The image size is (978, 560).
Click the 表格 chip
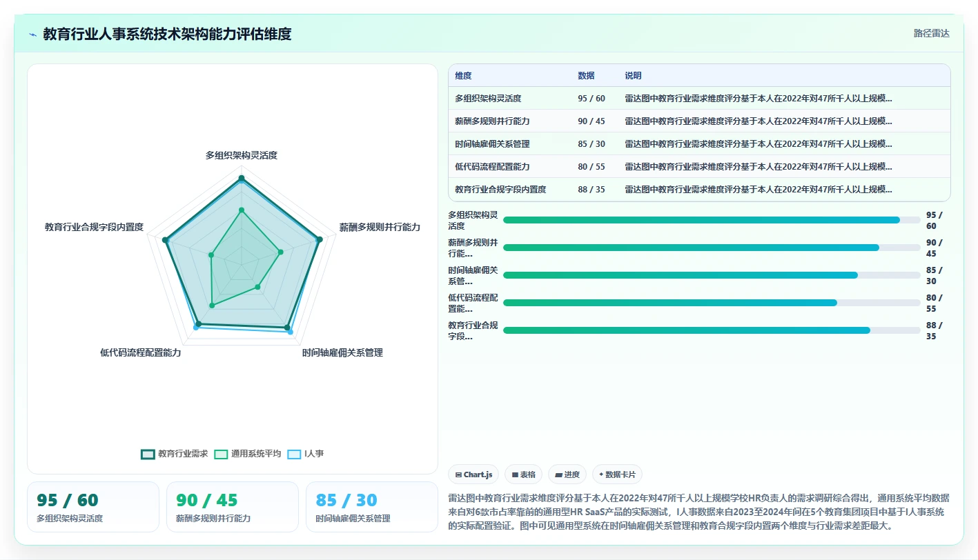click(x=524, y=474)
